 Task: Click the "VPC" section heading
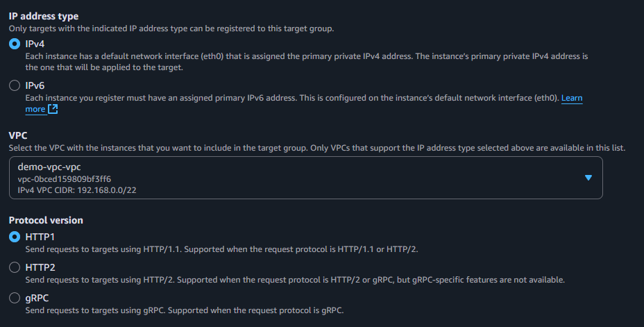coord(18,136)
